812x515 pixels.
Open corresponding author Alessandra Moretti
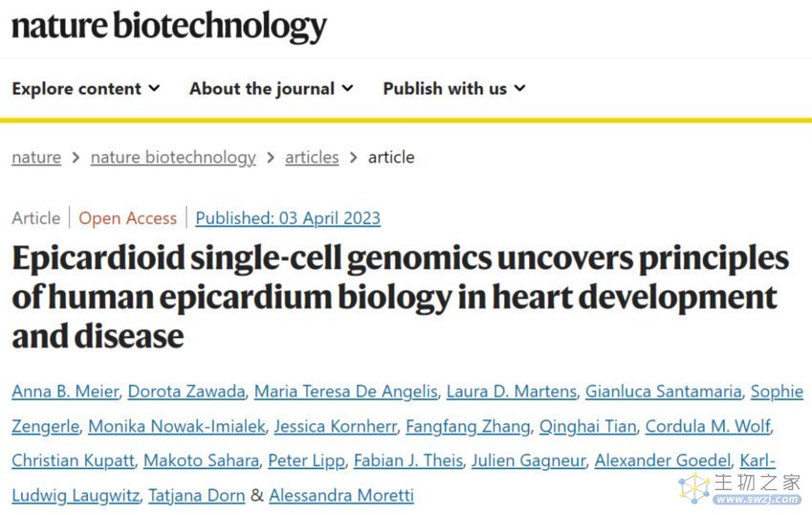[341, 496]
